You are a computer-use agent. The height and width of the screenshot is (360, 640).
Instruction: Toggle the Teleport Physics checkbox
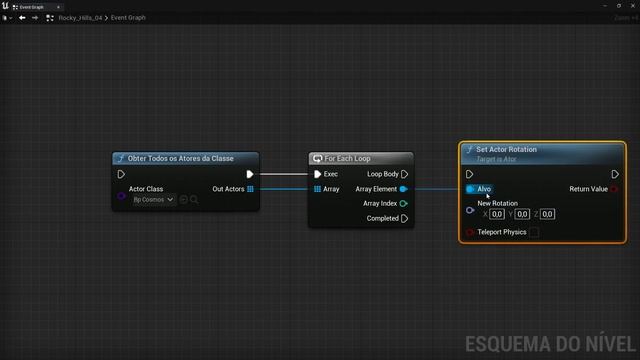tap(534, 232)
